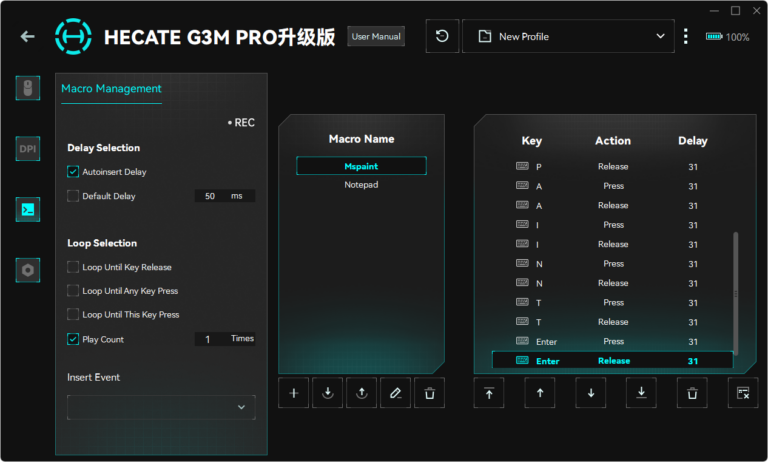Start recording with the REC button
This screenshot has width=768, height=462.
pyautogui.click(x=240, y=123)
